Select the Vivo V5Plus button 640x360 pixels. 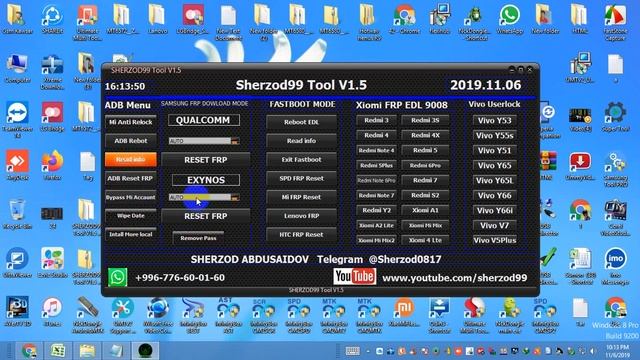494,240
